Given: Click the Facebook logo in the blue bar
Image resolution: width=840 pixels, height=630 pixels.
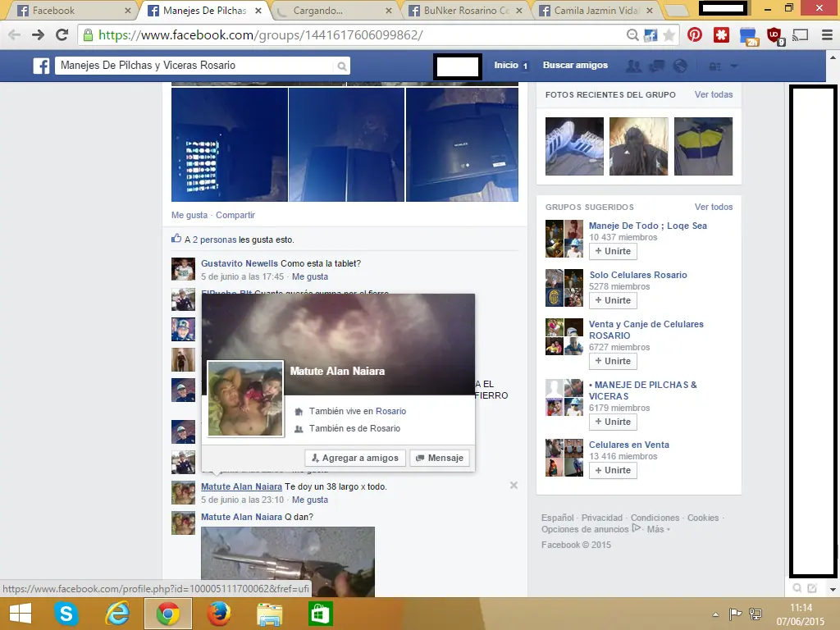Looking at the screenshot, I should click(x=41, y=66).
